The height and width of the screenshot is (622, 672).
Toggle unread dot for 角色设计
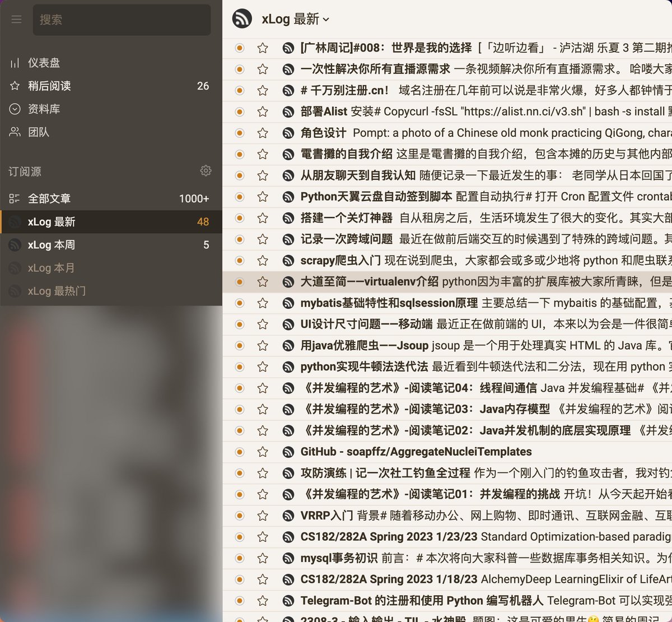[x=240, y=133]
